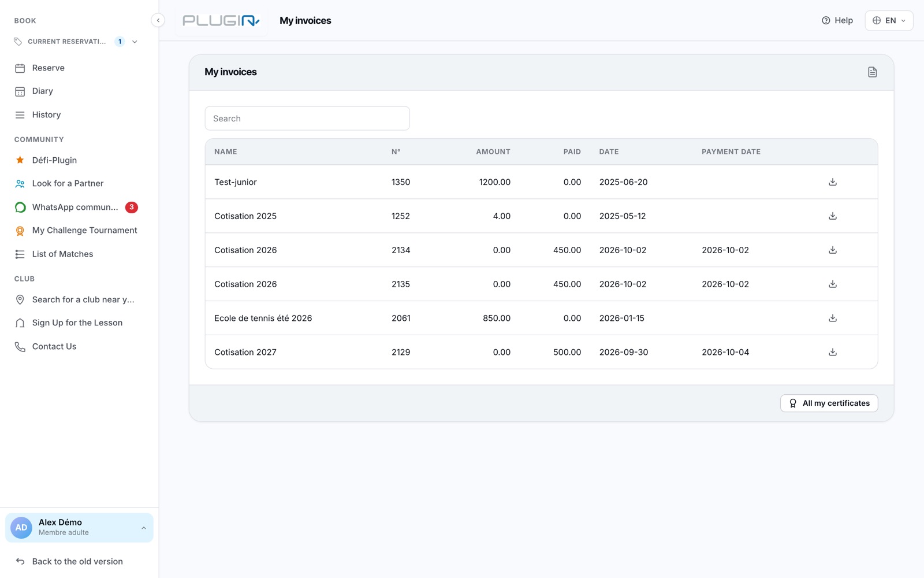The image size is (924, 578).
Task: Click the 500.00 paid value
Action: pos(567,353)
